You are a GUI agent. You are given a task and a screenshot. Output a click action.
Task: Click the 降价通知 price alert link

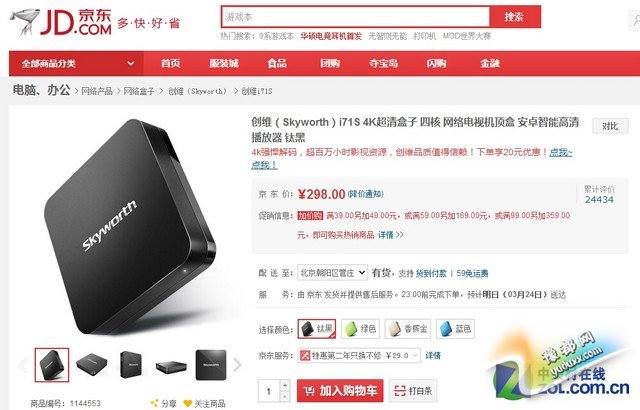[x=366, y=194]
